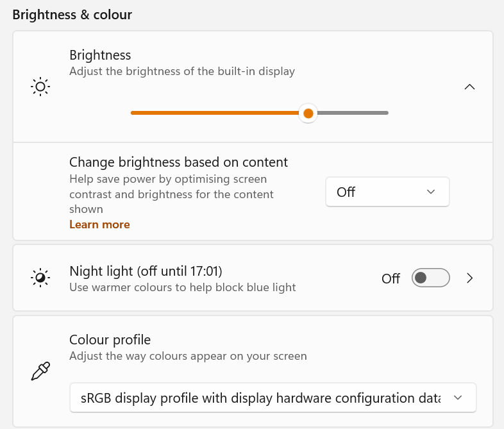Toggle the Night light switch on
The height and width of the screenshot is (429, 504).
[x=430, y=278]
